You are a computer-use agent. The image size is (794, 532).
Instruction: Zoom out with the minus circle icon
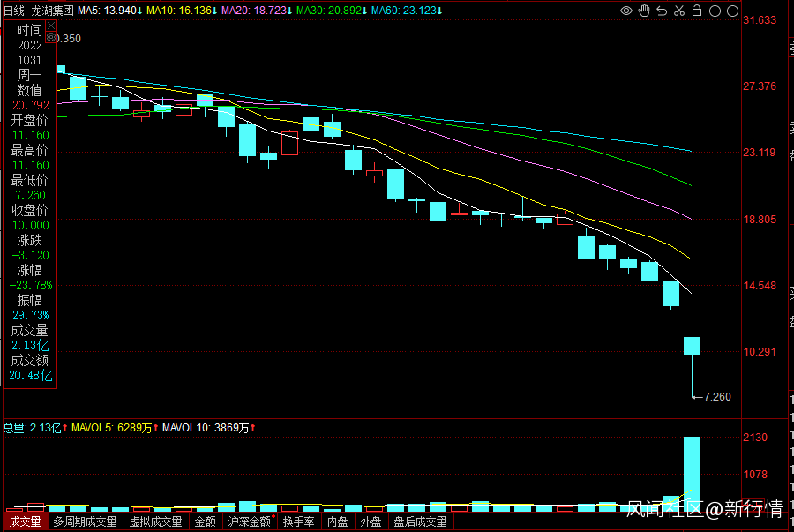tap(732, 11)
